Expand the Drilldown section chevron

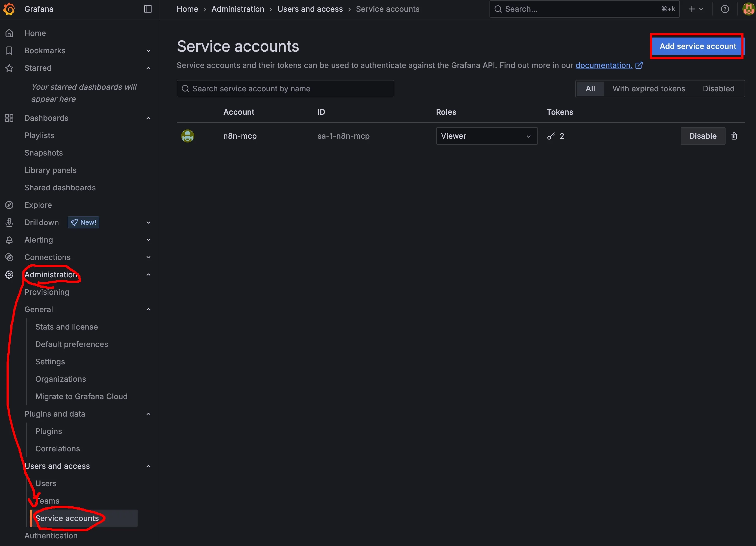pos(149,222)
